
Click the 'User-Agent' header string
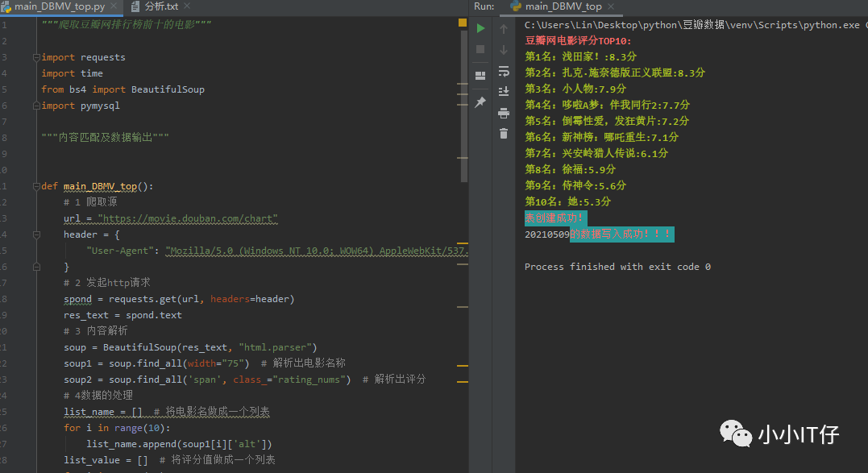(x=119, y=251)
